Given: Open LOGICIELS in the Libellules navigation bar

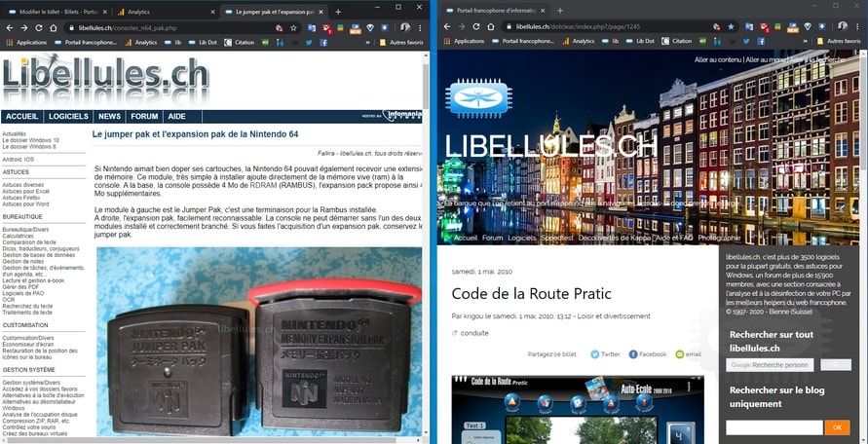Looking at the screenshot, I should click(68, 116).
